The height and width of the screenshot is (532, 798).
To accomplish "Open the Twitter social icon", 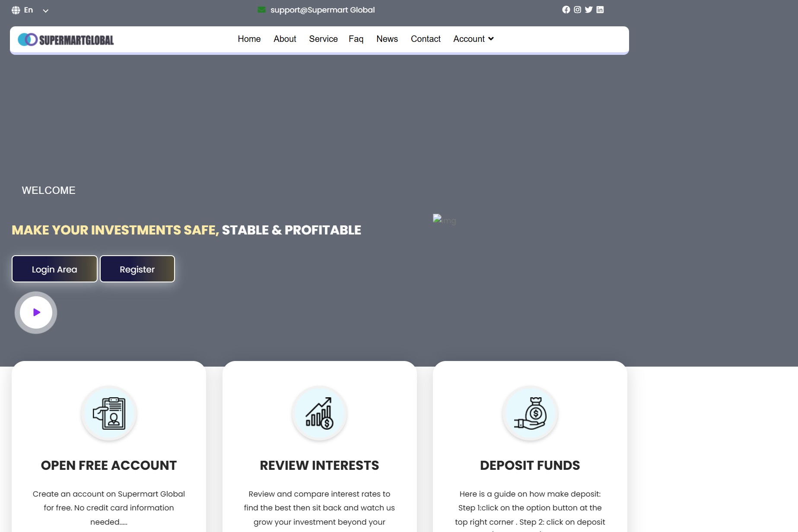I will 588,10.
